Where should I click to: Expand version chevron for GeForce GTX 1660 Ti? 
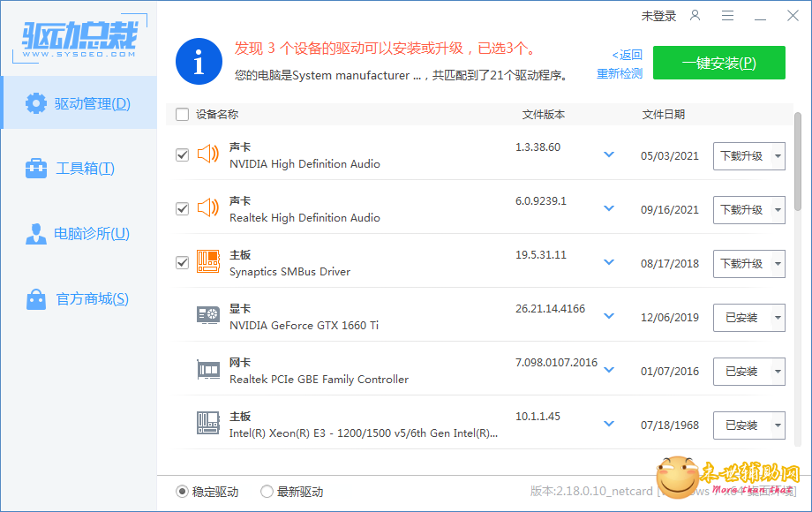[x=609, y=316]
